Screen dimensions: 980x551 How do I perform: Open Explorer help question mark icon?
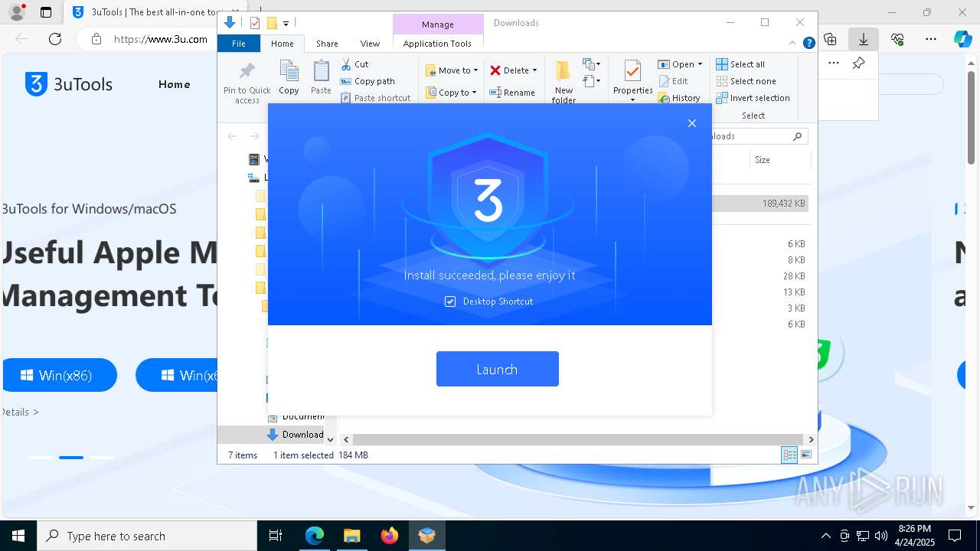pos(808,44)
